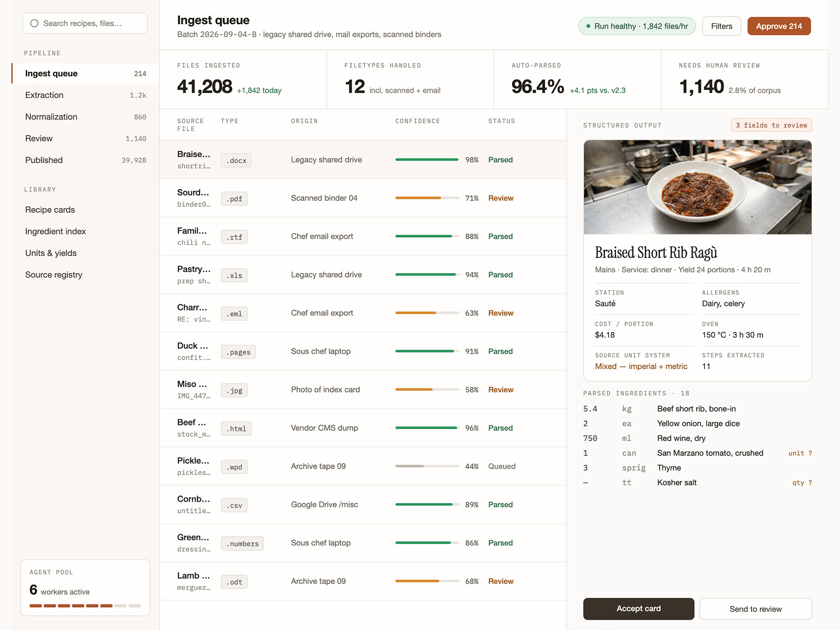Click the .eml type tag

coord(234,314)
